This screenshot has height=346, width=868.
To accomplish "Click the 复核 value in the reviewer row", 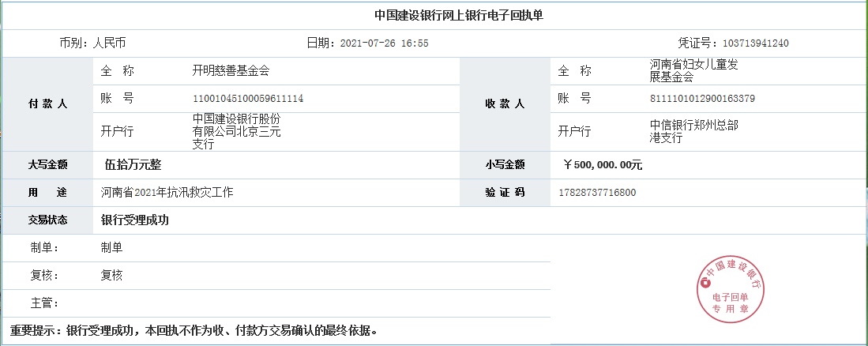I will point(111,276).
